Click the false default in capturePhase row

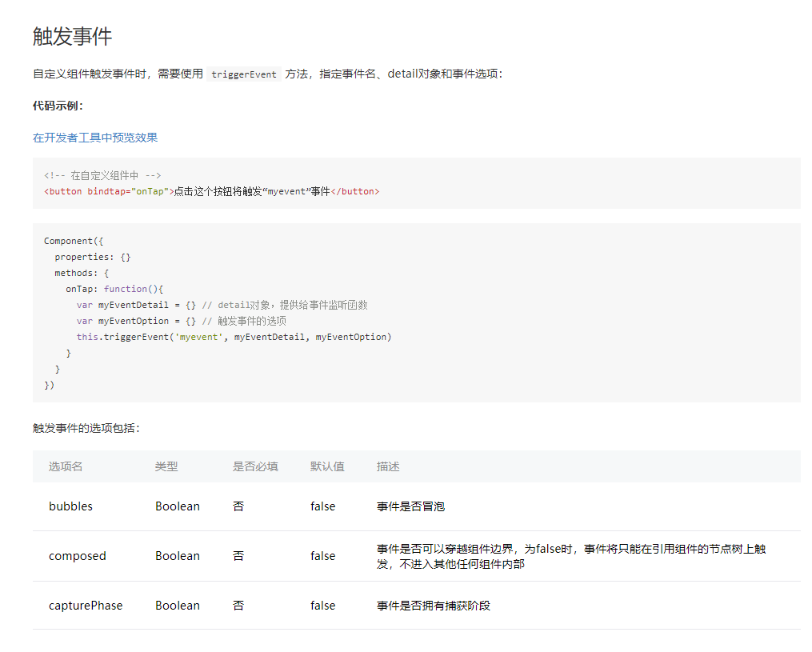point(323,606)
